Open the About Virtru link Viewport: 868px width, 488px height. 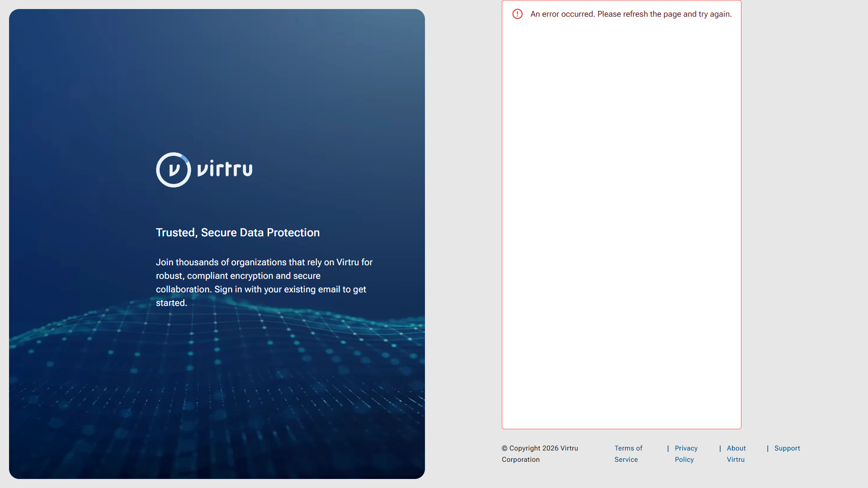click(x=736, y=454)
